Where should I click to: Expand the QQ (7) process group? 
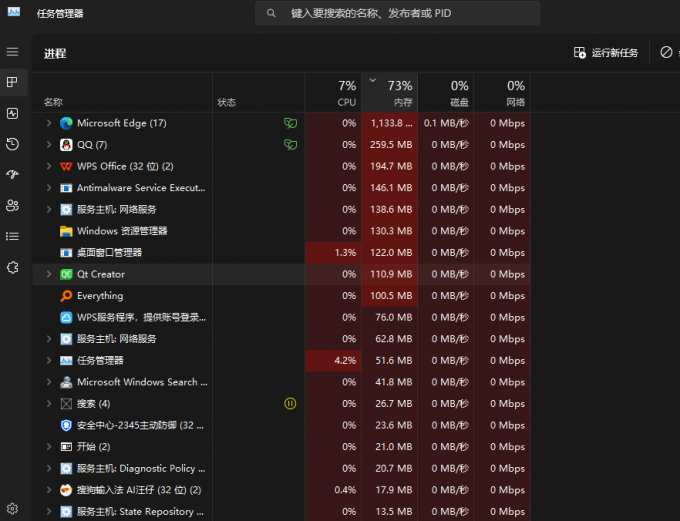[49, 144]
